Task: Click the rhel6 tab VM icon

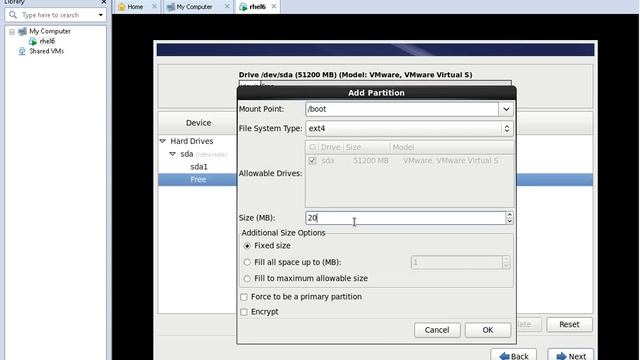Action: pos(243,7)
